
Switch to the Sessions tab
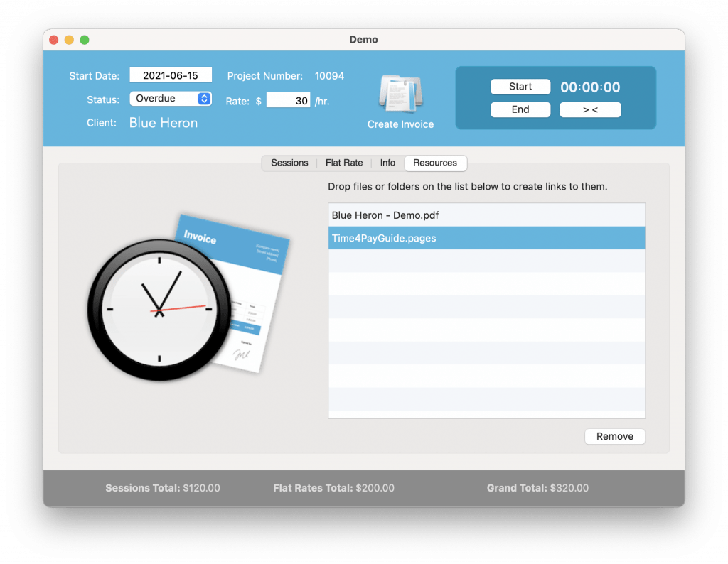pos(289,163)
